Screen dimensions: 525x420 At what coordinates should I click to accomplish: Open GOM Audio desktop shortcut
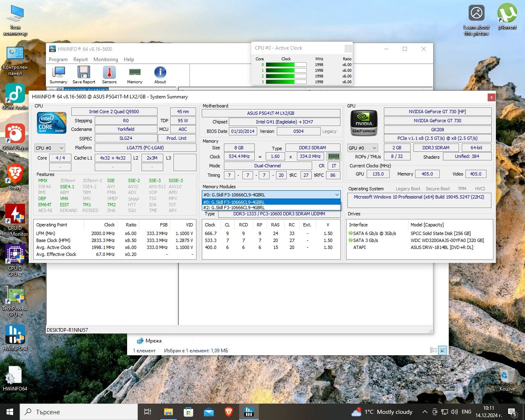tap(15, 97)
